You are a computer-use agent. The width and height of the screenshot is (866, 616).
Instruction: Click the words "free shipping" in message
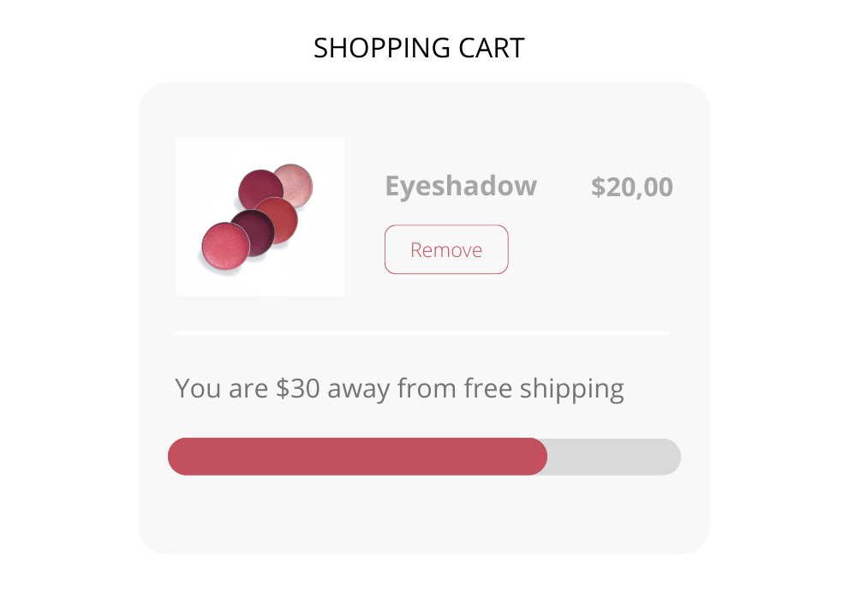coord(544,389)
